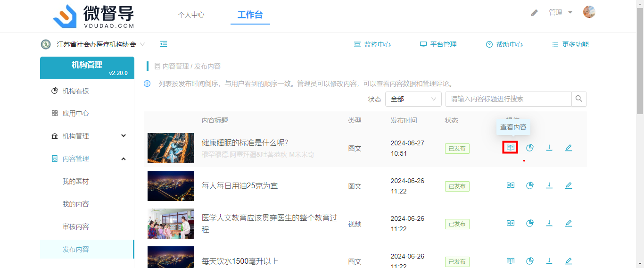
Task: Switch to 个人中心 tab
Action: pos(191,15)
